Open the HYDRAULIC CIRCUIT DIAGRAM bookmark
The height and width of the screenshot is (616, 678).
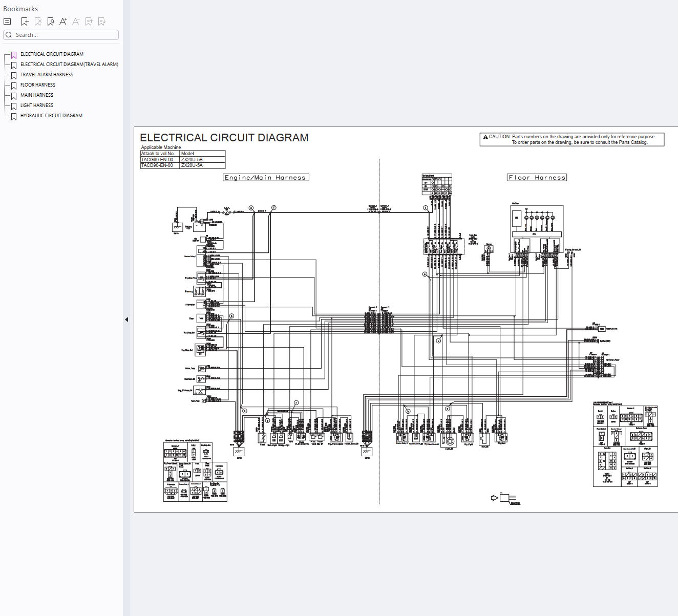tap(51, 116)
